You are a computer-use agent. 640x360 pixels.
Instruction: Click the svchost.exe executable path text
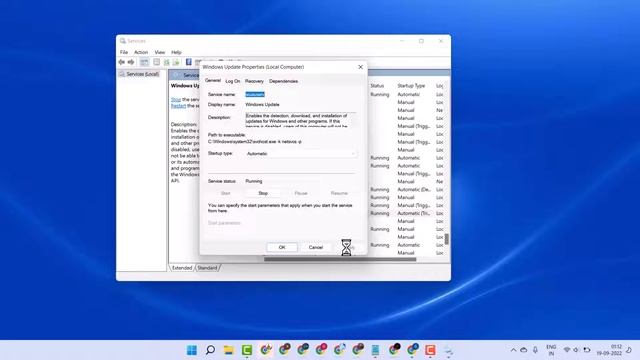(255, 142)
